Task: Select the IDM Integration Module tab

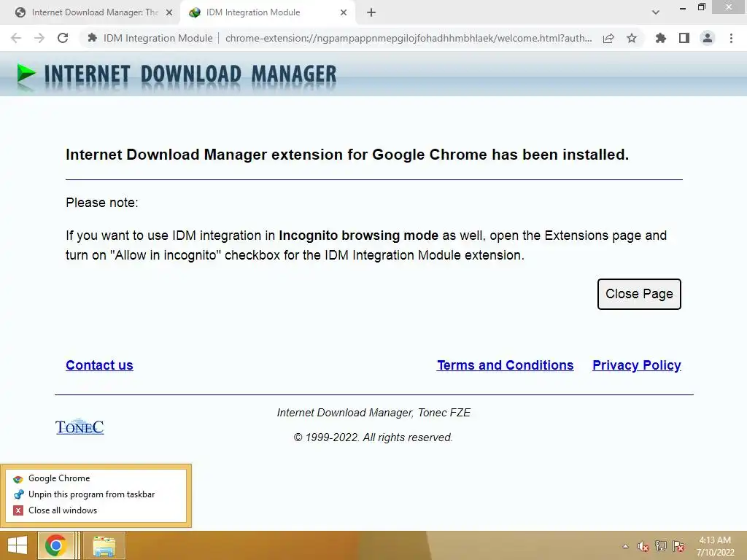Action: point(267,12)
